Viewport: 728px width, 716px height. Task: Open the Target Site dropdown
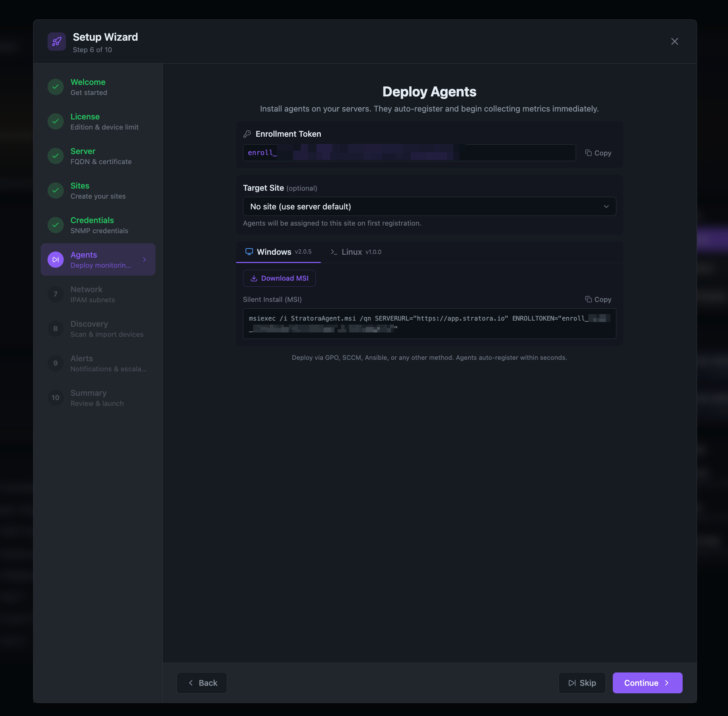(429, 206)
